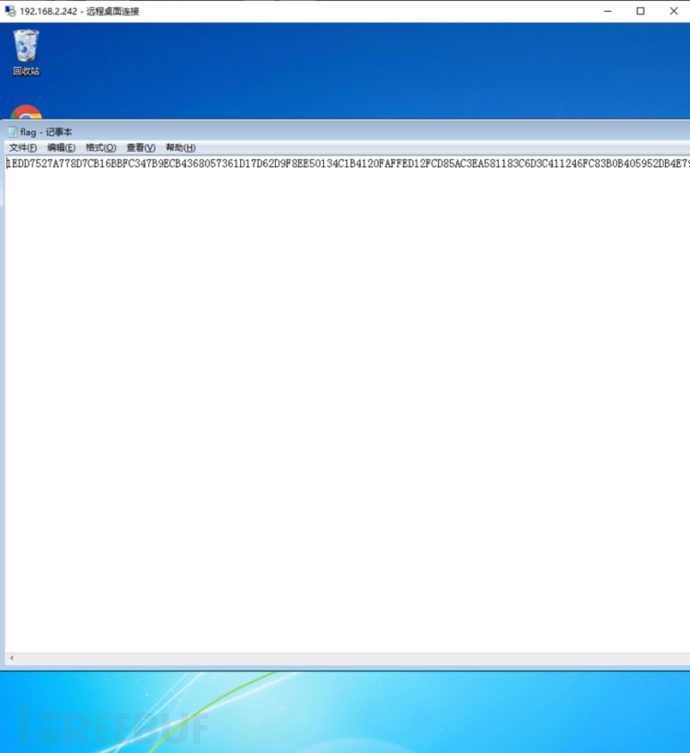Screen dimensions: 690x753
Task: Click the 远程桌面连接 title bar text
Action: point(112,11)
